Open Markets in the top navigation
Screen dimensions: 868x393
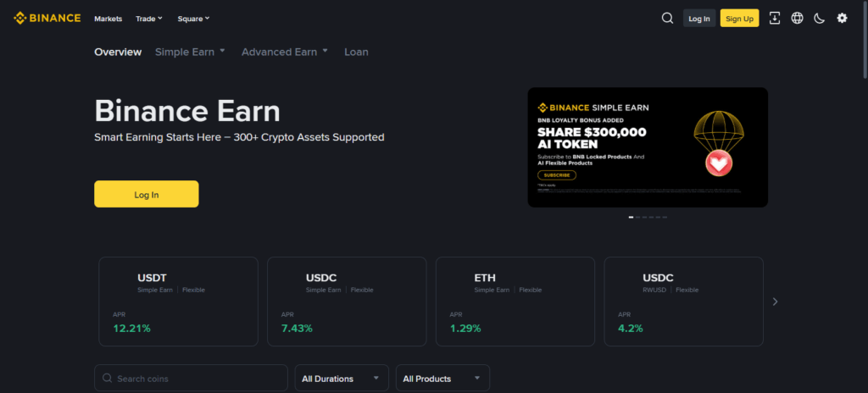pos(108,19)
